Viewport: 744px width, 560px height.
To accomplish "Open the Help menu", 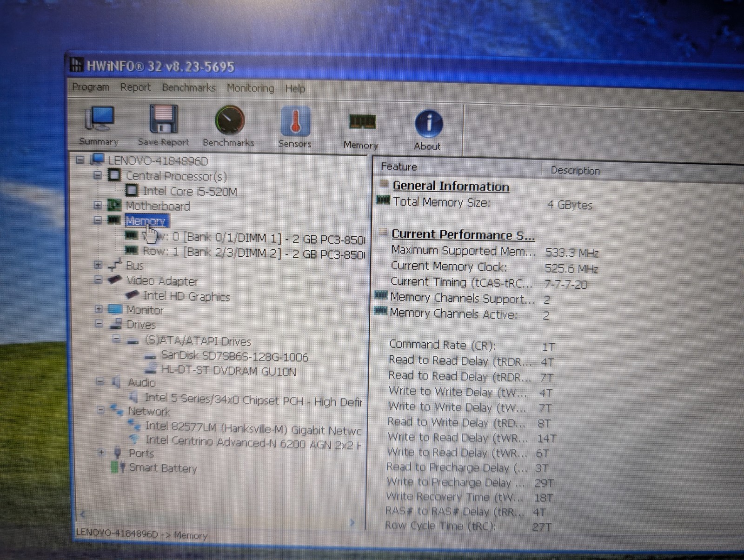I will pyautogui.click(x=295, y=88).
